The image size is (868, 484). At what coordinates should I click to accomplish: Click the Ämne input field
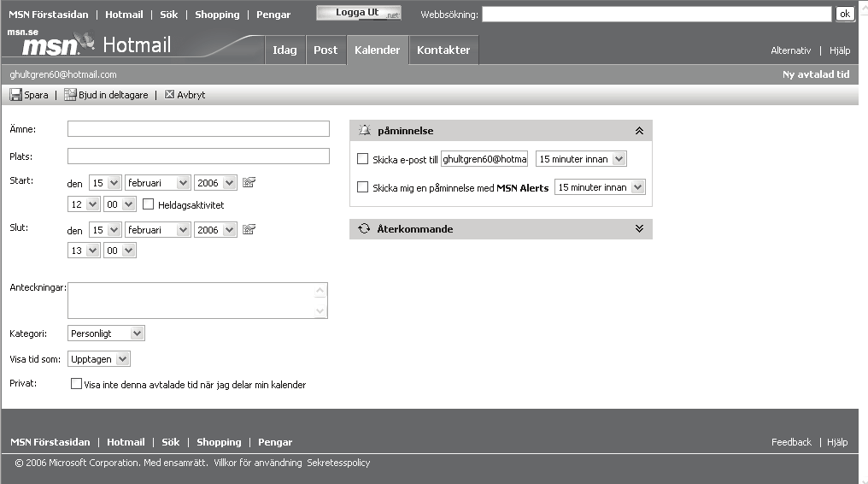tap(198, 128)
